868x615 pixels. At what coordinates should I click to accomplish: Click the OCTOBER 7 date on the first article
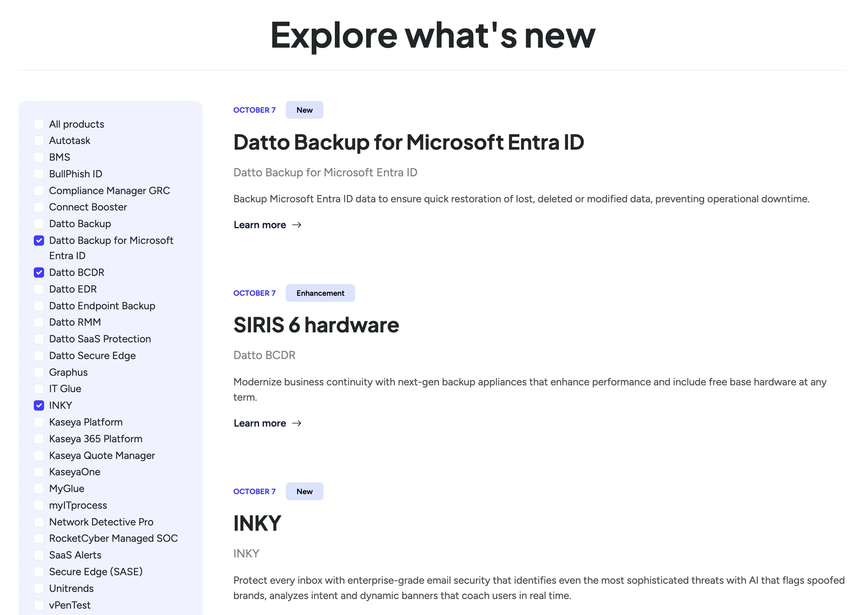click(x=254, y=110)
